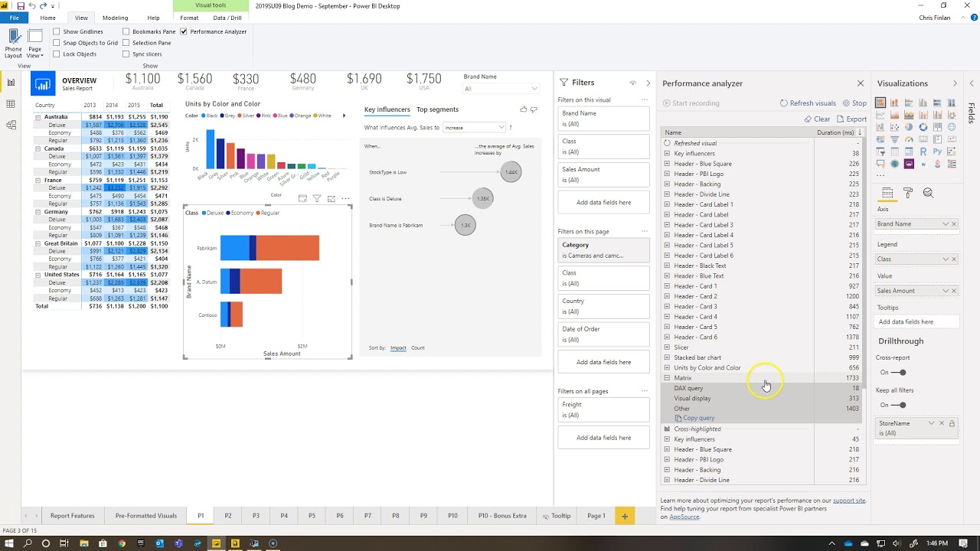The image size is (980, 551).
Task: Switch to the Home ribbon tab
Action: coord(47,18)
